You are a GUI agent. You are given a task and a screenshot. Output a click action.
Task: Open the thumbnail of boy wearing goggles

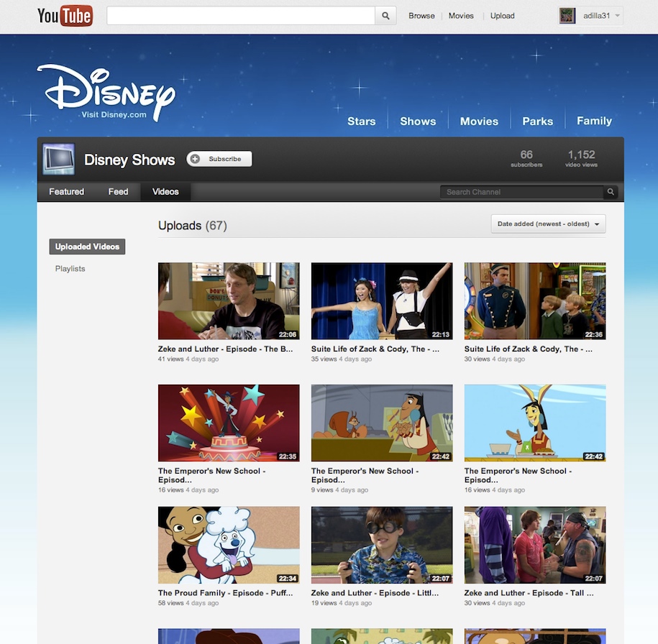[382, 545]
